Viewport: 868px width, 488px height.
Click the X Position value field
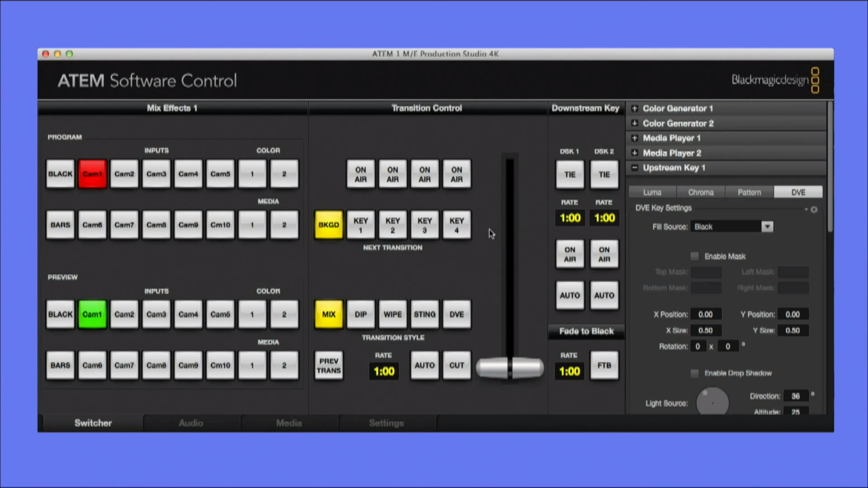click(x=706, y=314)
